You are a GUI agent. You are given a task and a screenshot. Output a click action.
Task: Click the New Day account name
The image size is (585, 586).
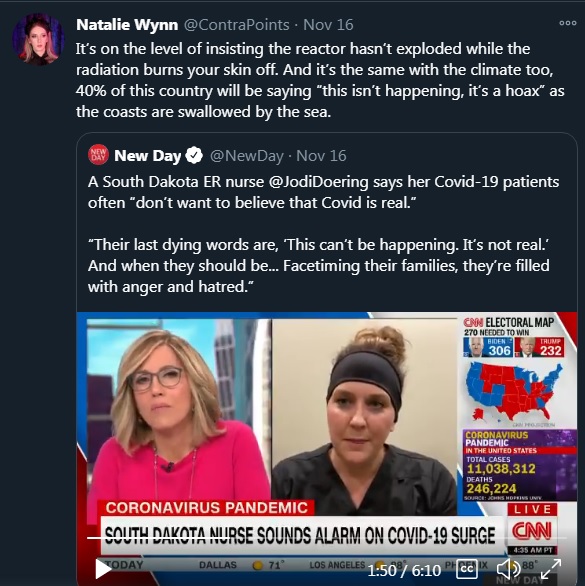coord(148,156)
